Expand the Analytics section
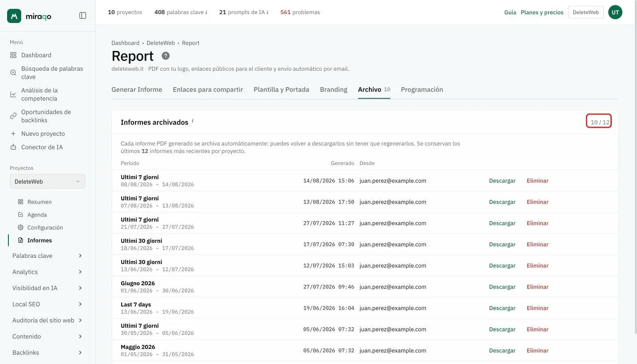The width and height of the screenshot is (637, 364). tap(47, 272)
